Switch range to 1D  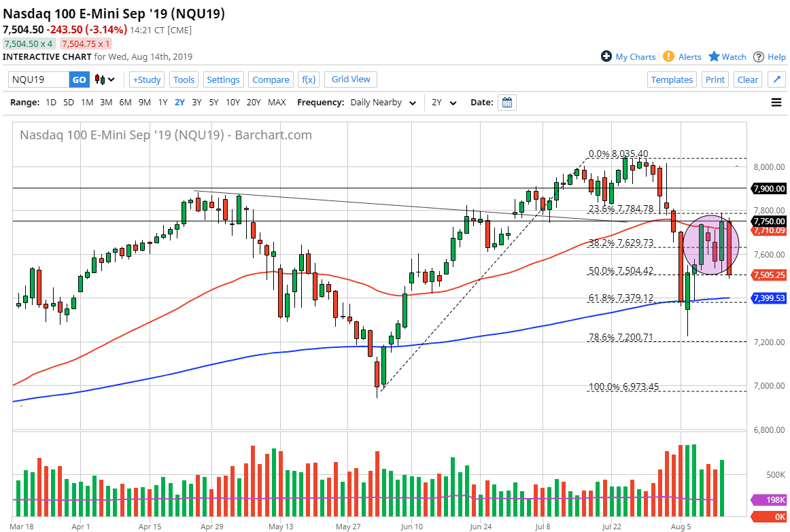pyautogui.click(x=50, y=102)
